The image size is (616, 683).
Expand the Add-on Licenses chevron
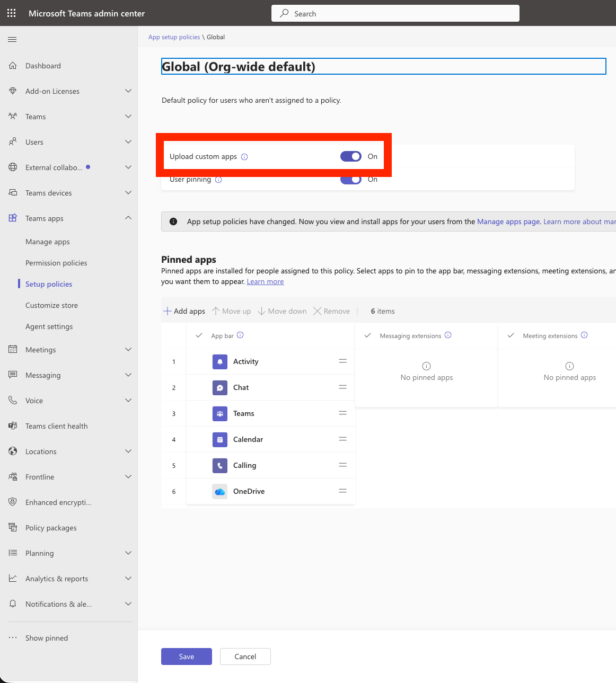128,91
